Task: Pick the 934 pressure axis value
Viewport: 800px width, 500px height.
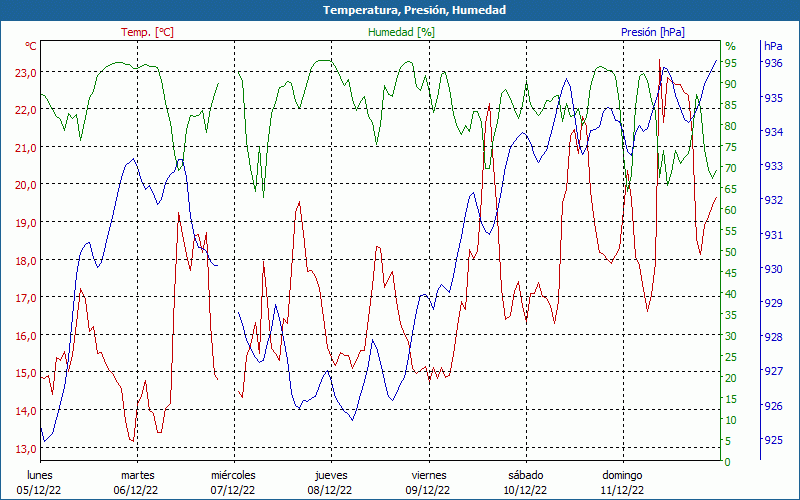Action: [x=772, y=132]
